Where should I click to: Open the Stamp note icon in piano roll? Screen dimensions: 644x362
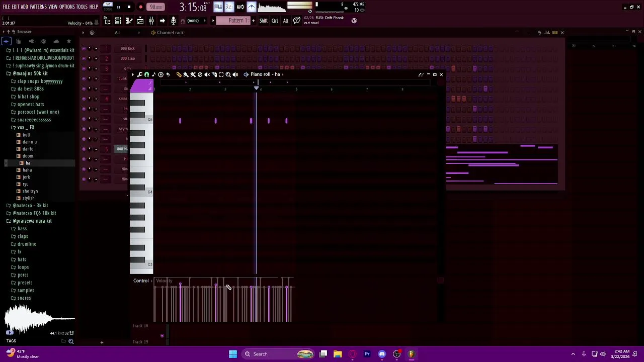pos(153,74)
